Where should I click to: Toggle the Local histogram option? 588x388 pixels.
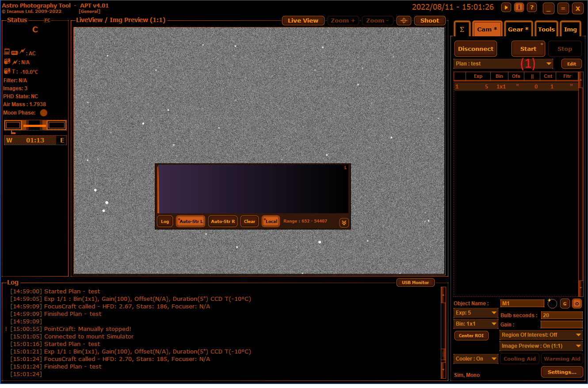click(271, 222)
